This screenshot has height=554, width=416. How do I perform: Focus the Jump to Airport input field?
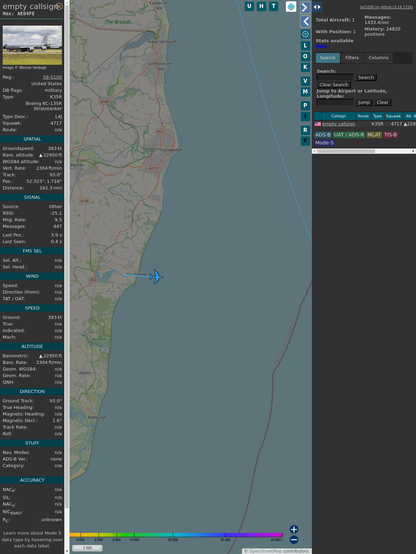pos(335,102)
